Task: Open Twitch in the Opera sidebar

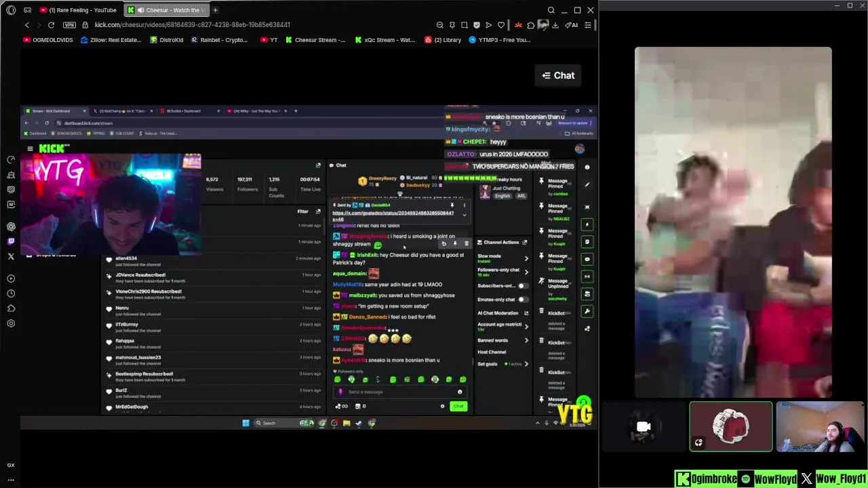Action: pos(11,241)
